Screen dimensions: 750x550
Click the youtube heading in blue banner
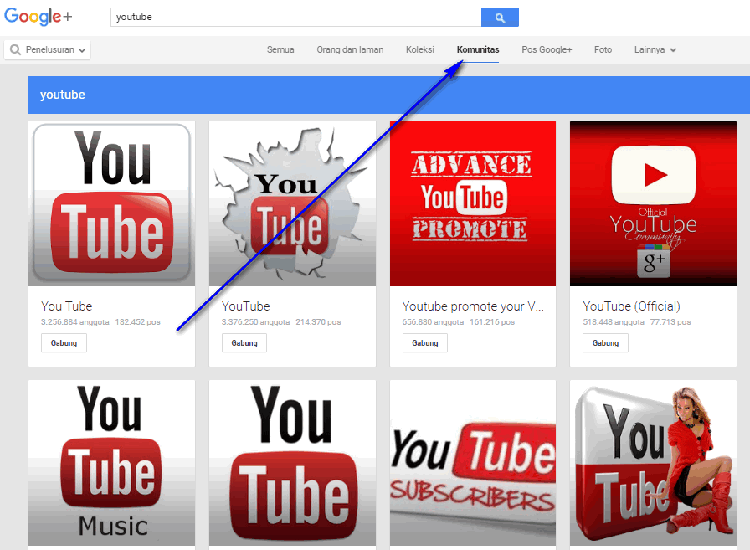pyautogui.click(x=63, y=95)
